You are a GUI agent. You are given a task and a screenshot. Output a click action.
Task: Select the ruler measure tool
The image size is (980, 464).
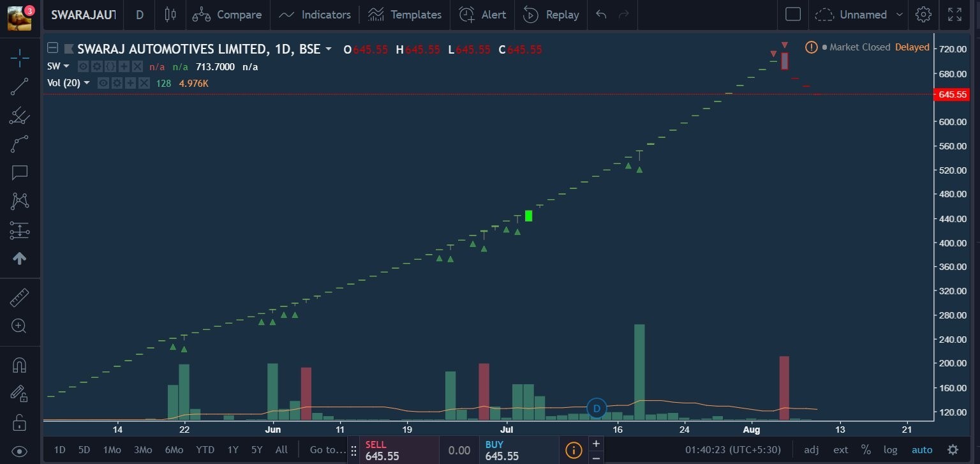(x=19, y=297)
